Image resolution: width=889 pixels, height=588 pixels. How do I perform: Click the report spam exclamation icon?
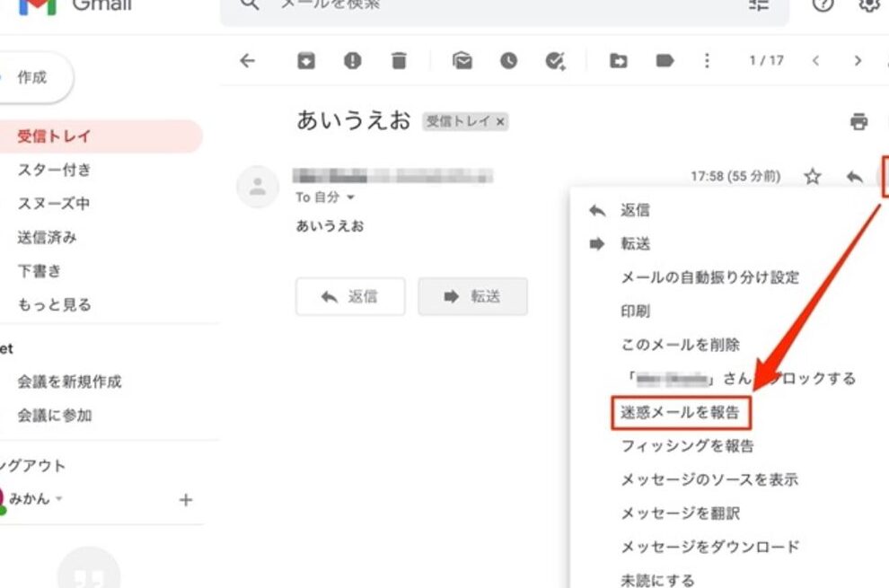(x=353, y=61)
